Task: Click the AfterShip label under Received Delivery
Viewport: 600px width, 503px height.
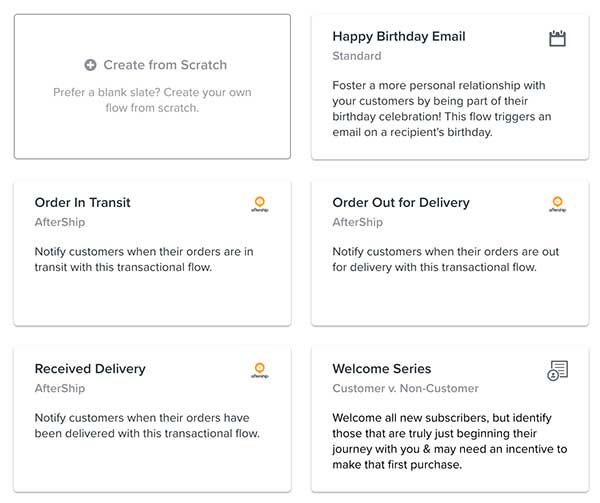Action: tap(60, 388)
